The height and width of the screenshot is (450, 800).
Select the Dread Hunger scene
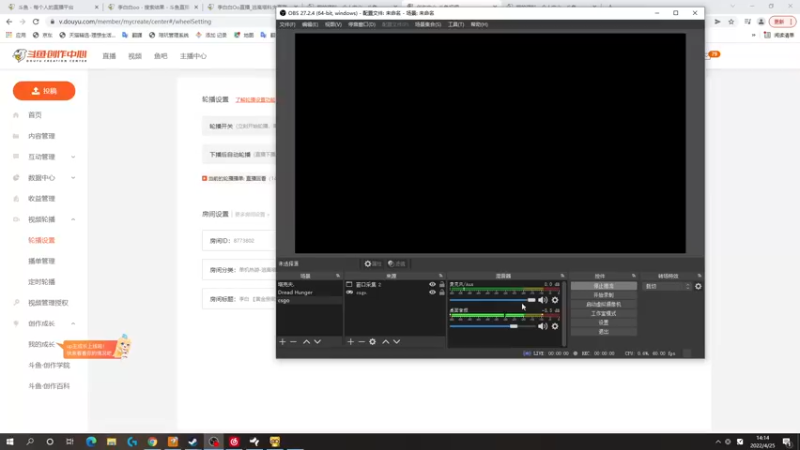point(309,292)
